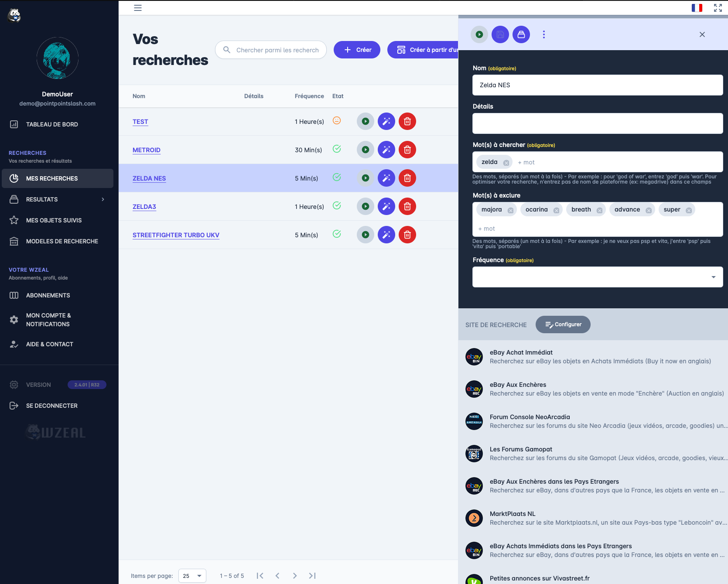Open ABONNEMENTS in sidebar
Image resolution: width=728 pixels, height=584 pixels.
[57, 295]
